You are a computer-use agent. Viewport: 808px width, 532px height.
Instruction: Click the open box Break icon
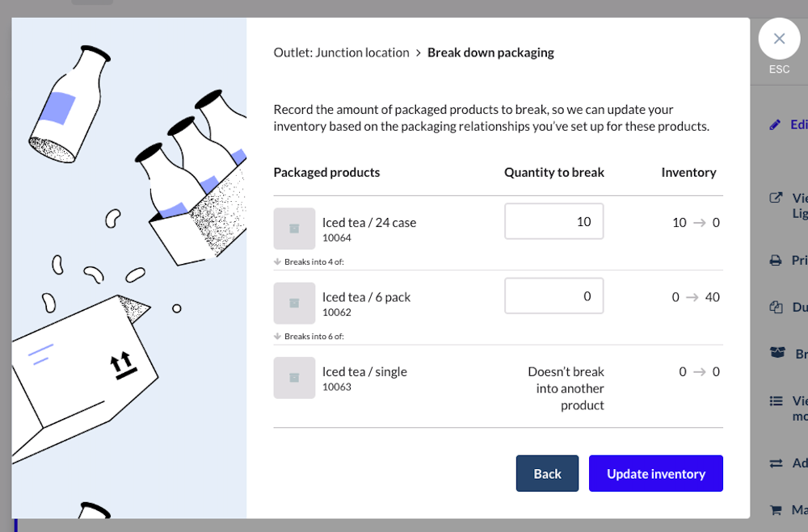click(x=777, y=354)
